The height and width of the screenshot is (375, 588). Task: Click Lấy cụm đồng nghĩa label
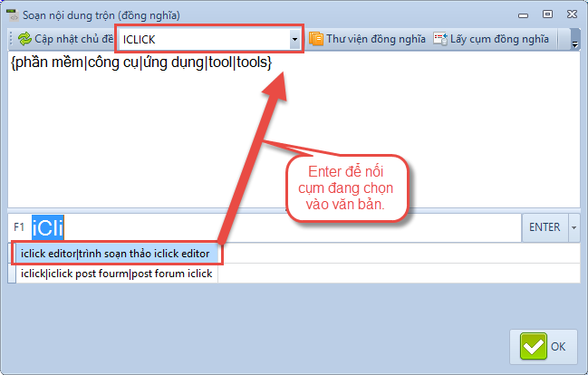click(499, 39)
